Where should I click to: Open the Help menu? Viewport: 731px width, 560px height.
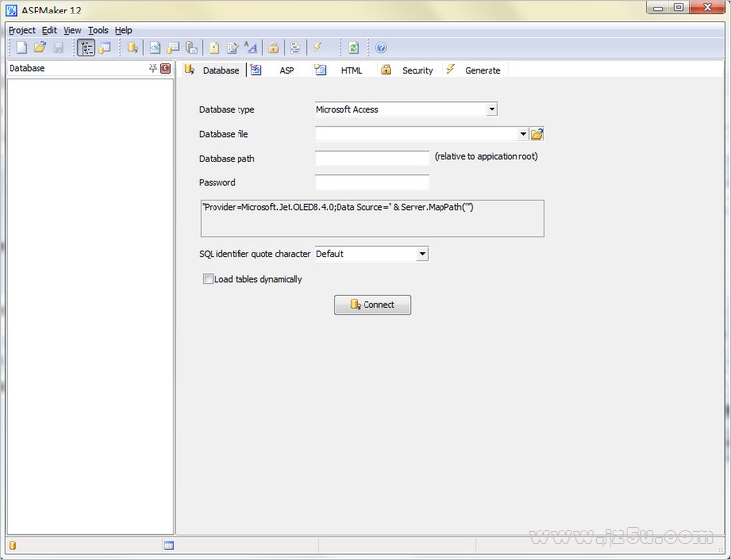pyautogui.click(x=123, y=30)
